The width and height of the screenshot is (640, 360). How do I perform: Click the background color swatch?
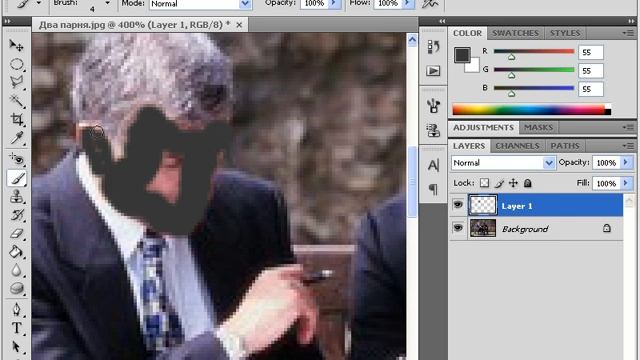(474, 67)
